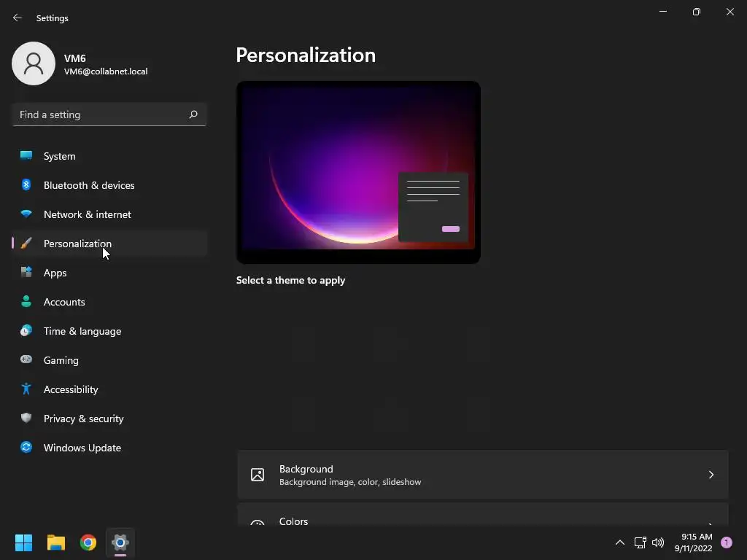Viewport: 747px width, 560px height.
Task: Open Network & internet settings
Action: click(109, 214)
